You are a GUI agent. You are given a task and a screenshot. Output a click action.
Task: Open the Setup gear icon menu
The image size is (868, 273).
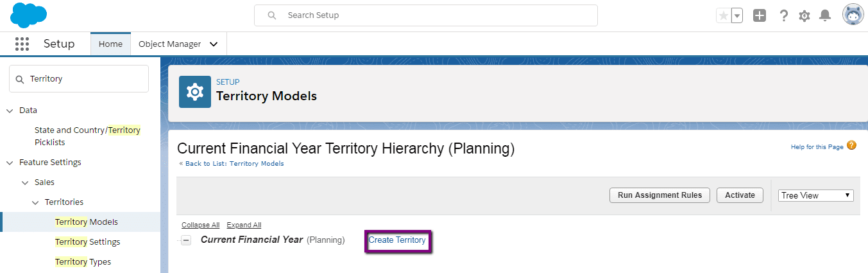(804, 16)
